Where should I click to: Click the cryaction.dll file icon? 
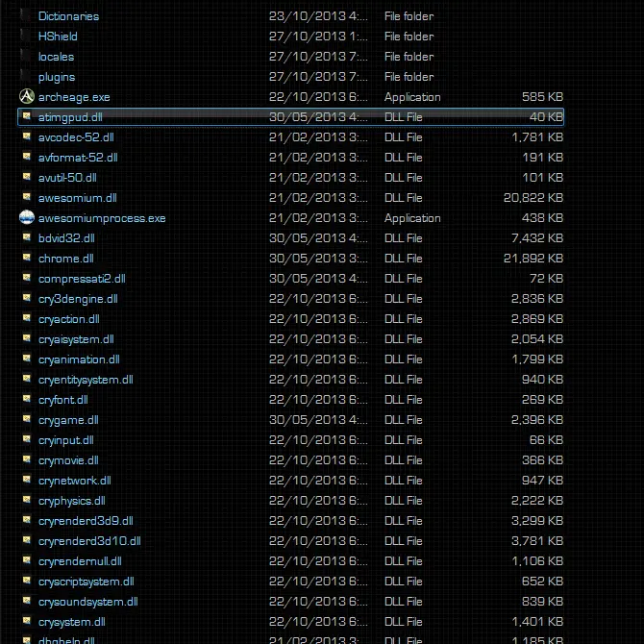click(27, 318)
